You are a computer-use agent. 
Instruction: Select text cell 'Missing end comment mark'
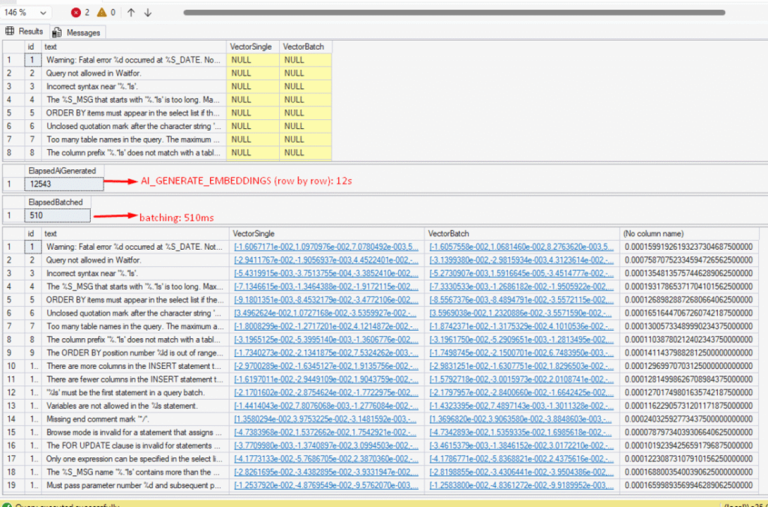[135, 419]
